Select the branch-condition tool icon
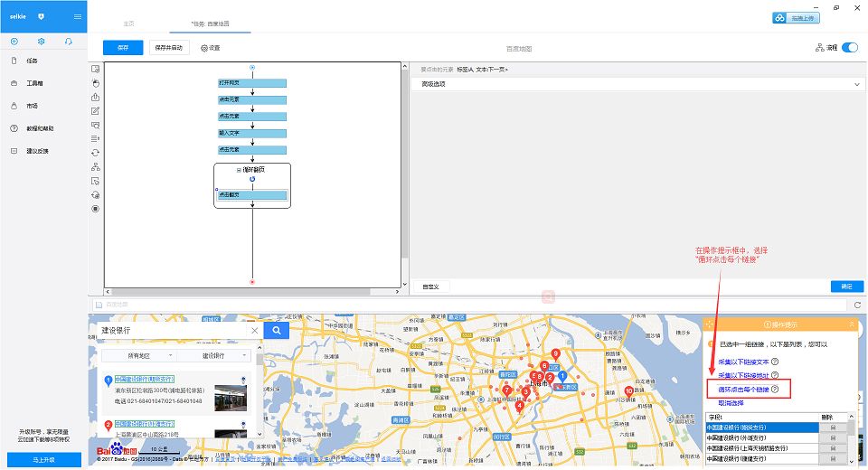Image resolution: width=868 pixels, height=470 pixels. point(95,166)
